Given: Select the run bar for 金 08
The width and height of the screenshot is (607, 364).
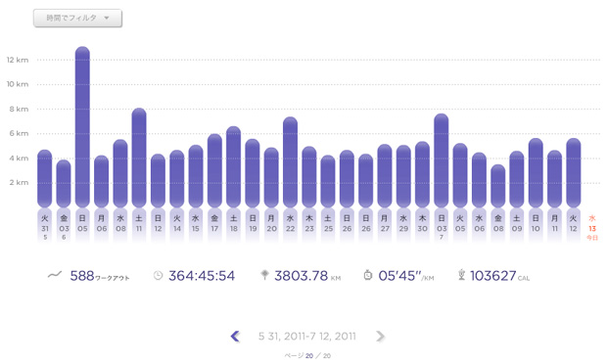Looking at the screenshot, I should tap(497, 186).
